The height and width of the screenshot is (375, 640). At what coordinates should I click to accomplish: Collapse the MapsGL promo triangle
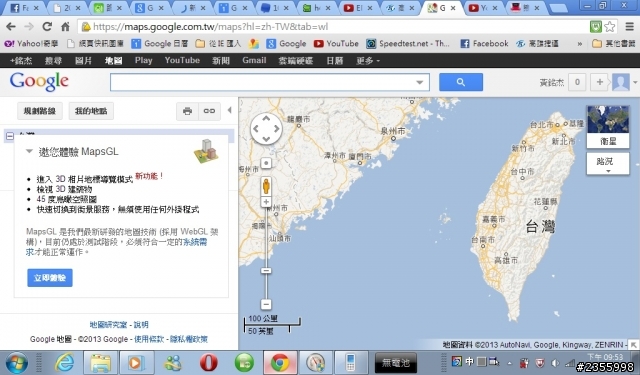coord(29,151)
